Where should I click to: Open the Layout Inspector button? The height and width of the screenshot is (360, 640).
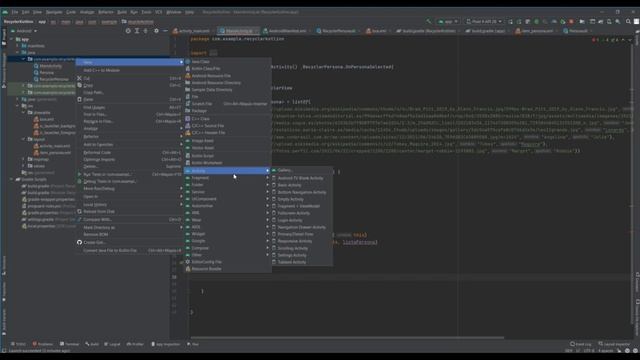click(x=614, y=344)
